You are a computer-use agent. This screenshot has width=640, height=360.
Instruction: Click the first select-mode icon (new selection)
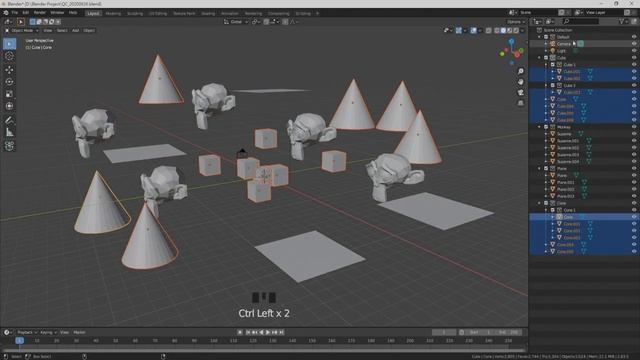(33, 22)
